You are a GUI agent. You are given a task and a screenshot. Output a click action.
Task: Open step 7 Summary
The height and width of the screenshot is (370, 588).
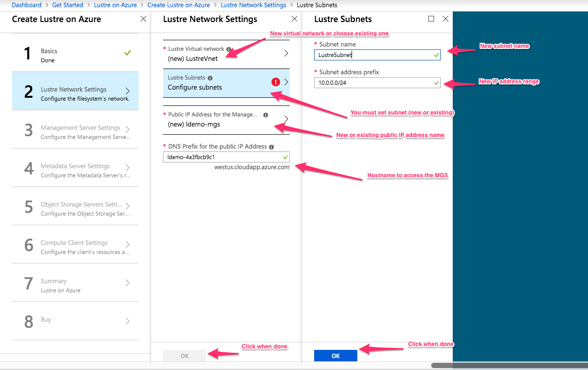(75, 283)
